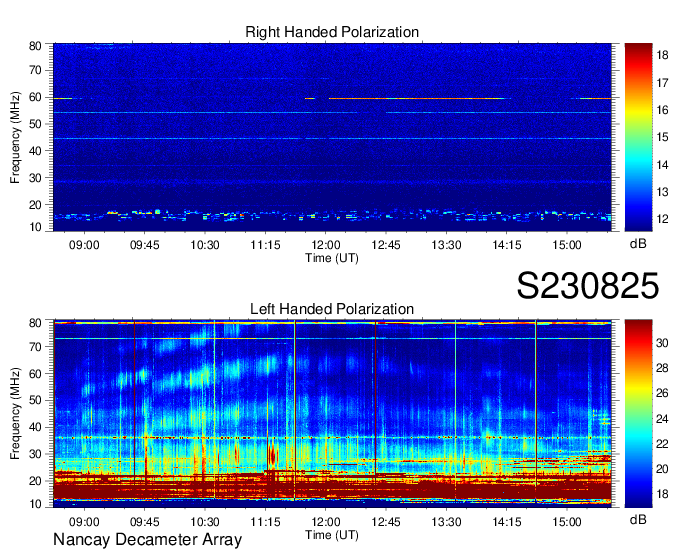Click the 11:15 tick of Left Handed plot
This screenshot has width=680, height=552.
click(x=265, y=522)
